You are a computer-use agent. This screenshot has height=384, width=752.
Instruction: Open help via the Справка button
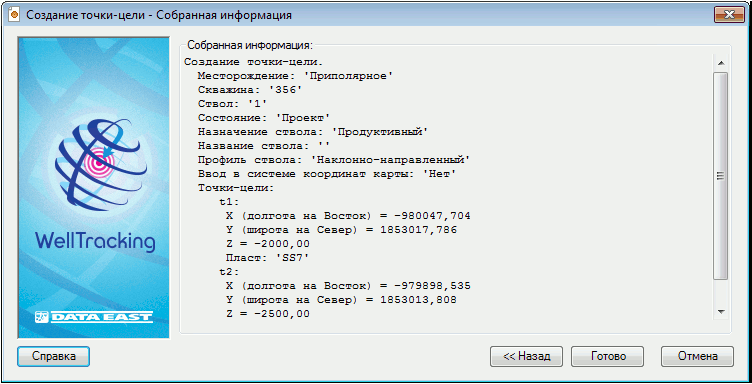[x=53, y=356]
